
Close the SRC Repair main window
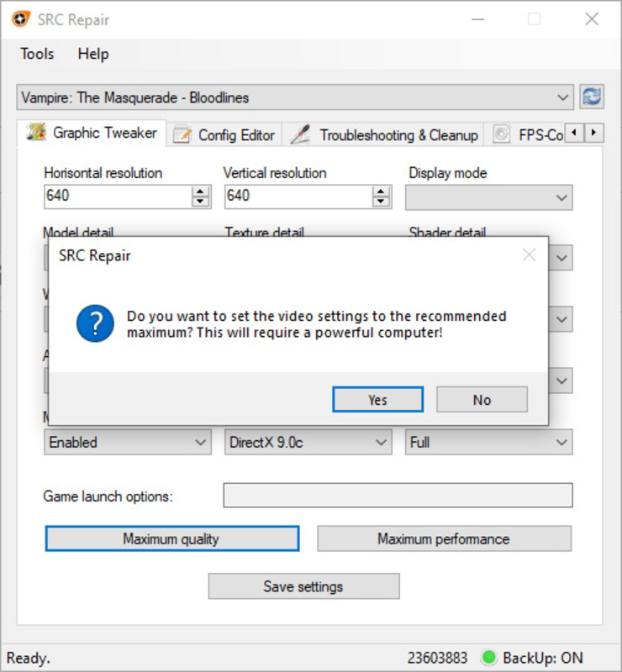[x=592, y=19]
